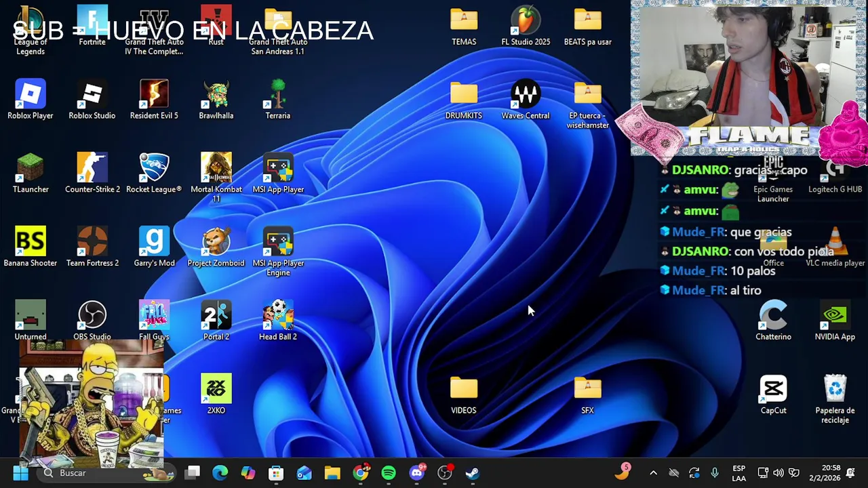Select the Rocket League shortcut

154,174
